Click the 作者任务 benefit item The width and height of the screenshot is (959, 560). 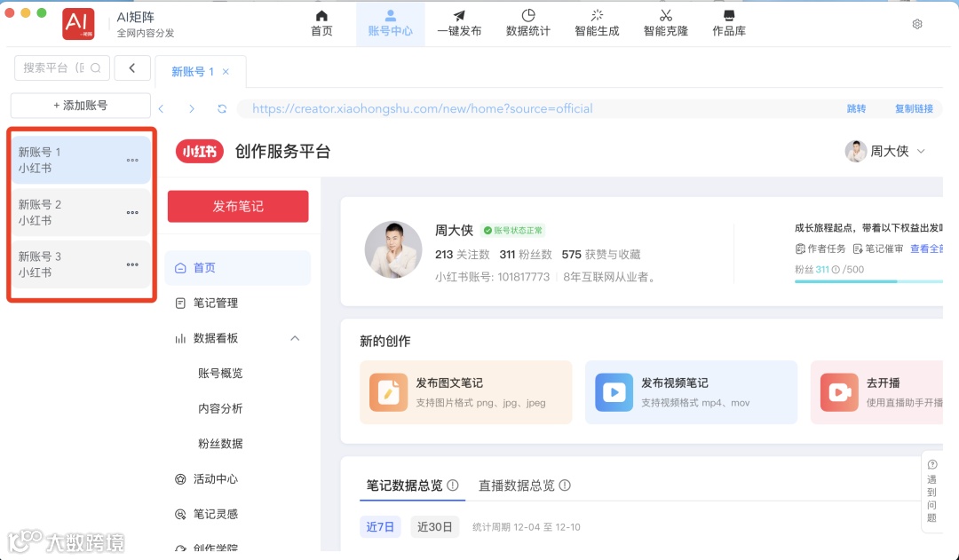[x=820, y=248]
